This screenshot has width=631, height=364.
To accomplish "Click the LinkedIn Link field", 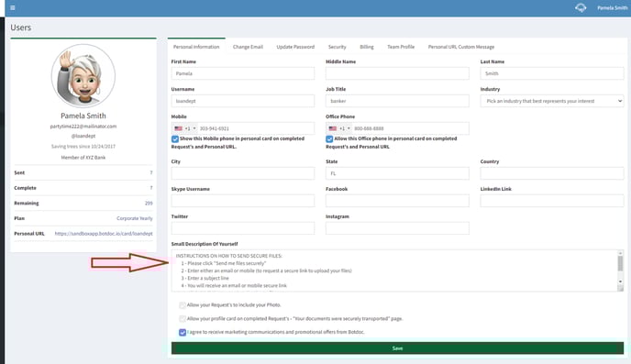I will point(552,201).
